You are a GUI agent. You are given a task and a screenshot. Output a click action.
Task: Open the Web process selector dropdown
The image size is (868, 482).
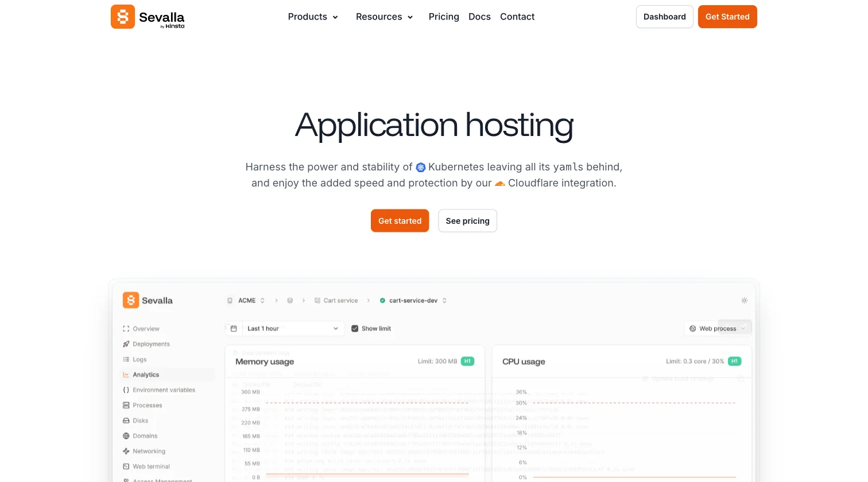718,329
